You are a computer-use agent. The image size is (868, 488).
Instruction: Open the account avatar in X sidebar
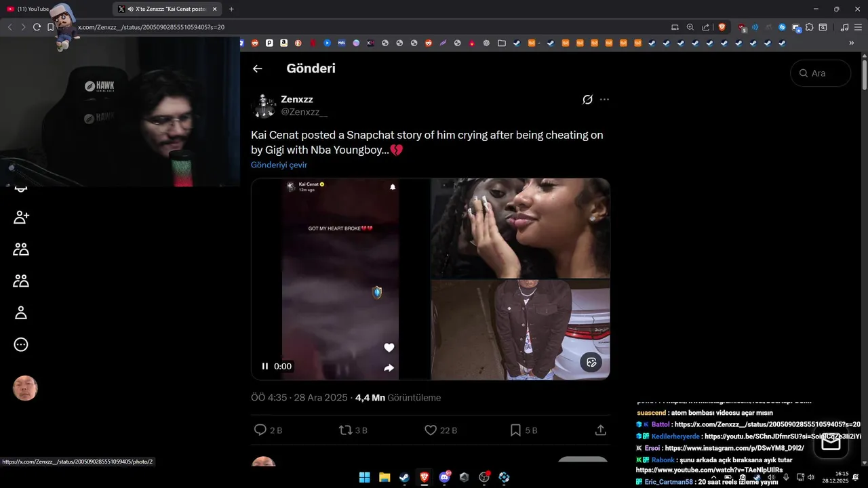pos(25,388)
